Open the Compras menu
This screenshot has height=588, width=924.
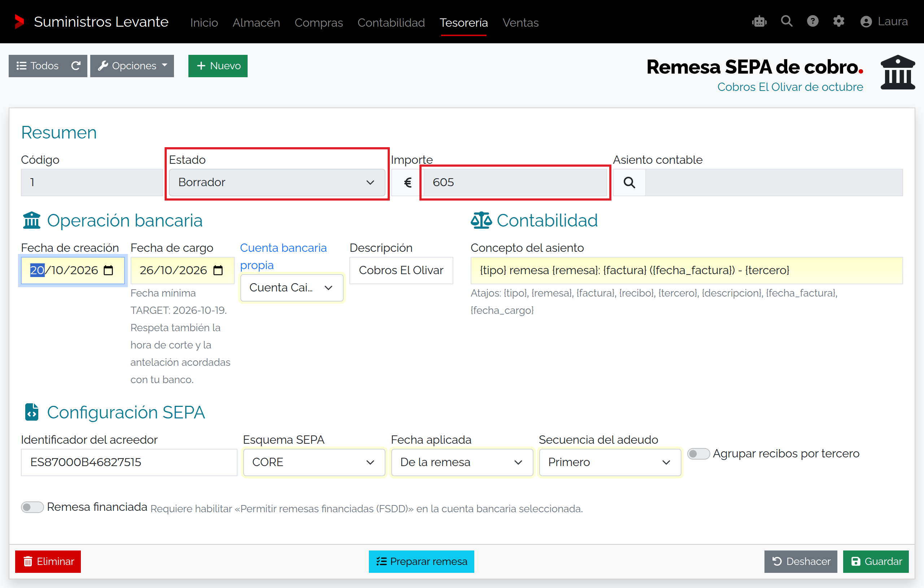click(318, 23)
